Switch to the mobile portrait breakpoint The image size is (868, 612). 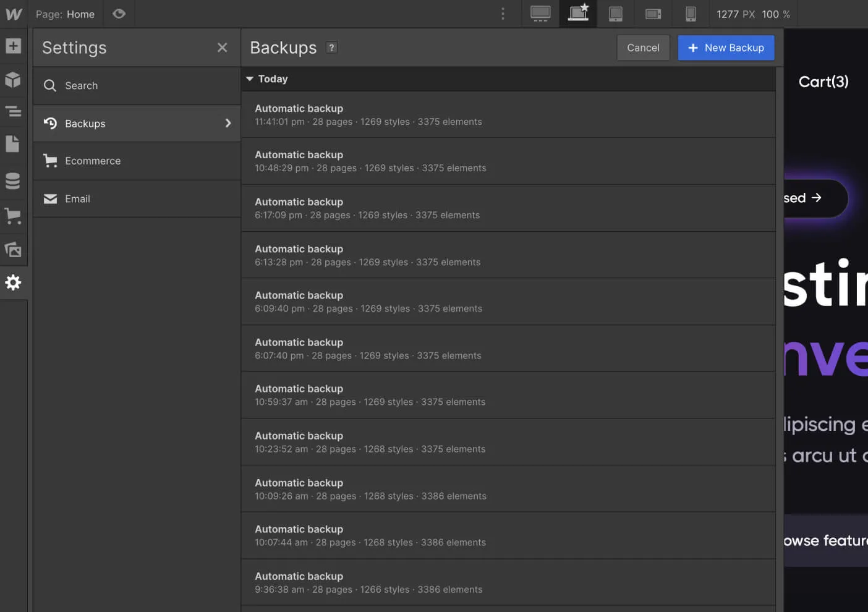click(x=691, y=14)
